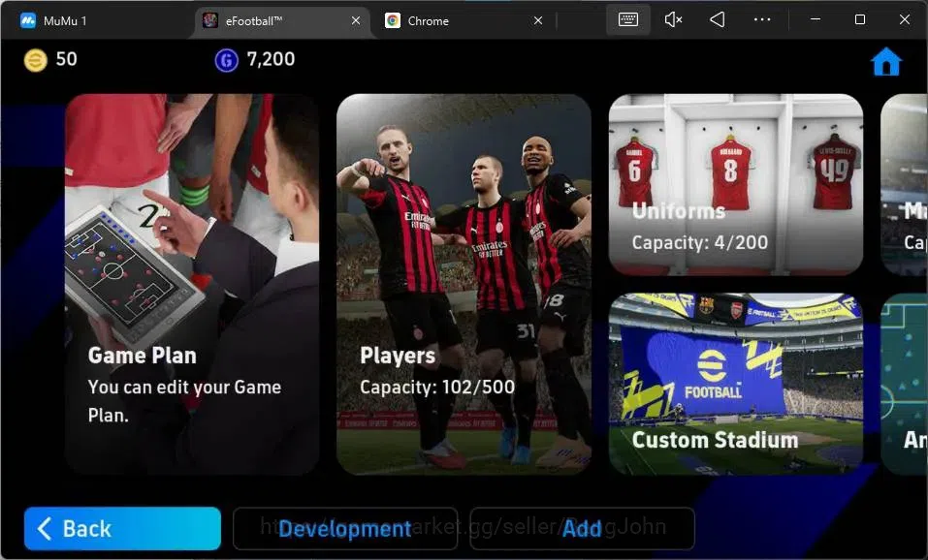Close the Chrome tab

point(538,20)
